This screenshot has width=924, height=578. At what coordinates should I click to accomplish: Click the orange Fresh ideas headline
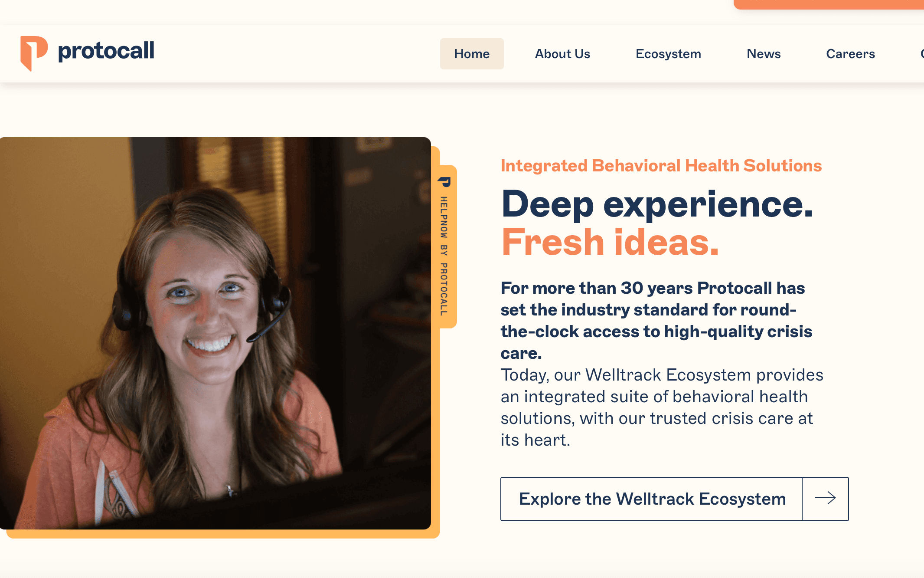click(610, 242)
